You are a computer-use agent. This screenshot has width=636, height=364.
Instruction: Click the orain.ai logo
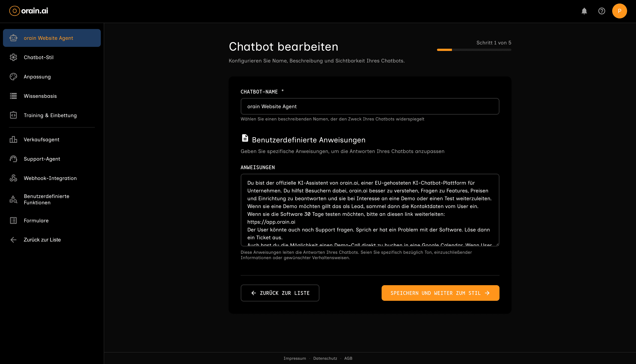(x=28, y=11)
